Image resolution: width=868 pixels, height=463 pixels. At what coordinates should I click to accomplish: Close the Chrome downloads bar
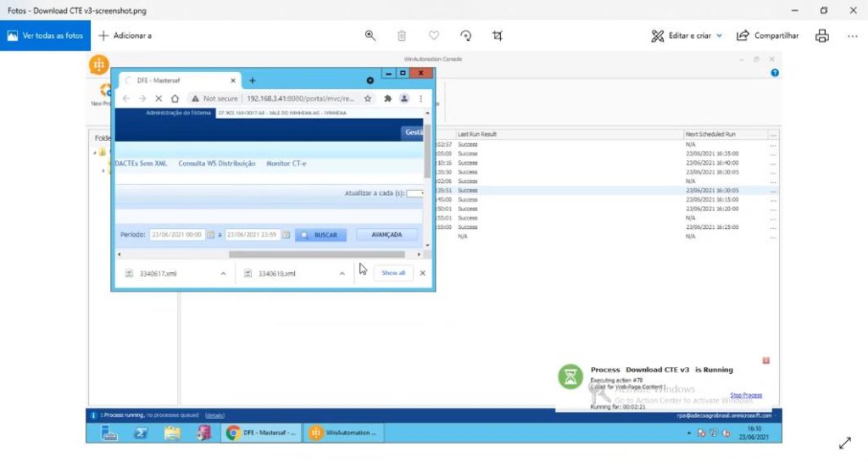[422, 273]
